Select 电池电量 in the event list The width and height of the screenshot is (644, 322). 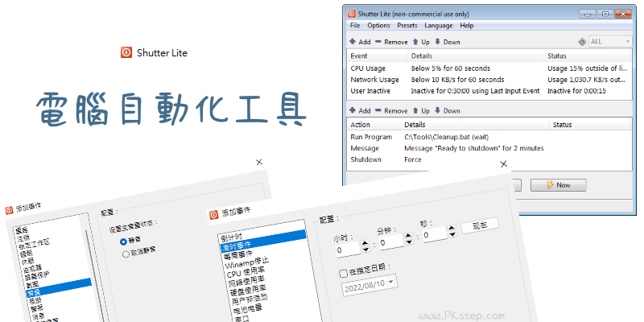pos(248,310)
